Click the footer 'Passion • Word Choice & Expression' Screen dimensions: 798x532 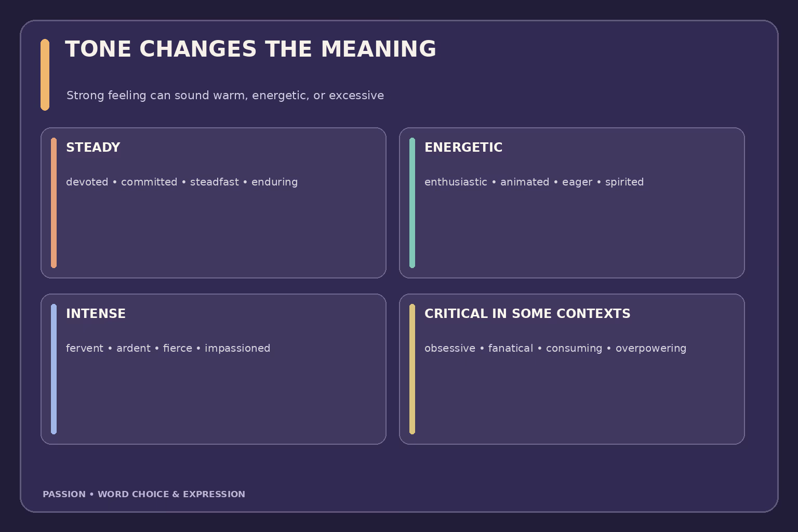click(144, 494)
